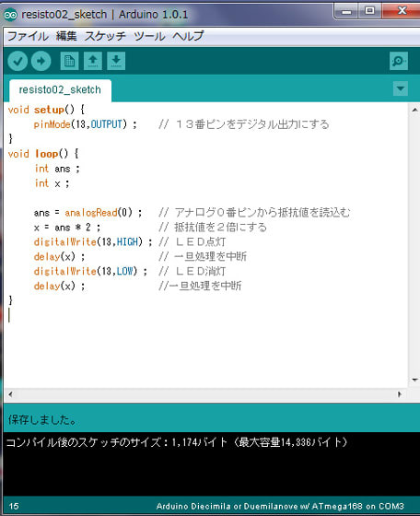Maximize the Arduino window
This screenshot has width=420, height=516.
click(x=369, y=11)
